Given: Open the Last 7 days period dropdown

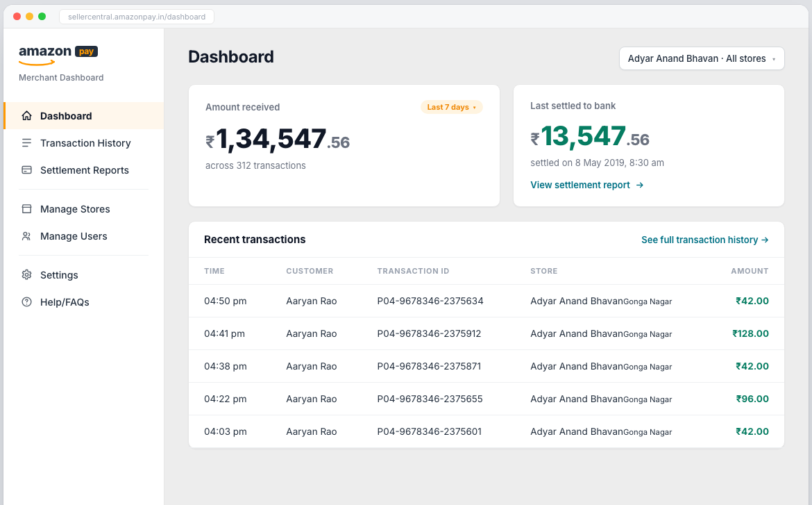Looking at the screenshot, I should point(451,107).
